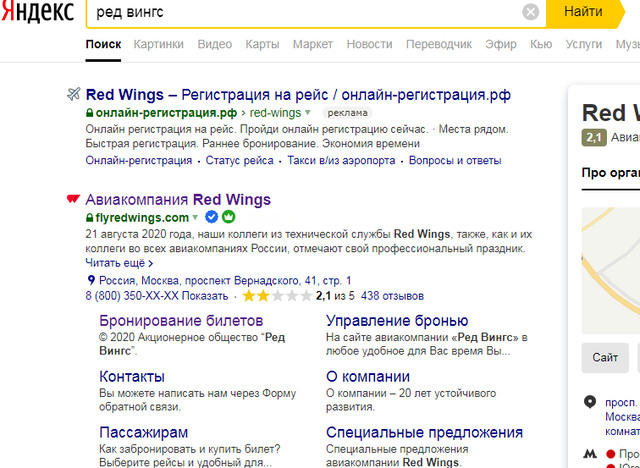This screenshot has height=468, width=640.
Task: Open the Новости tab
Action: coord(369,44)
